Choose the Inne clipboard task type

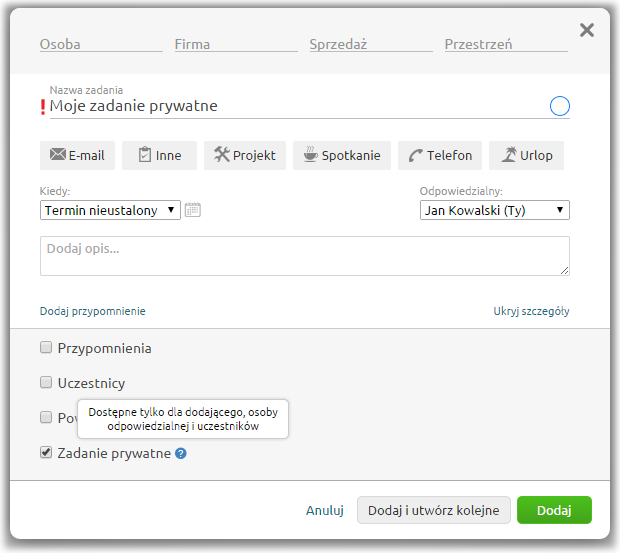click(159, 155)
